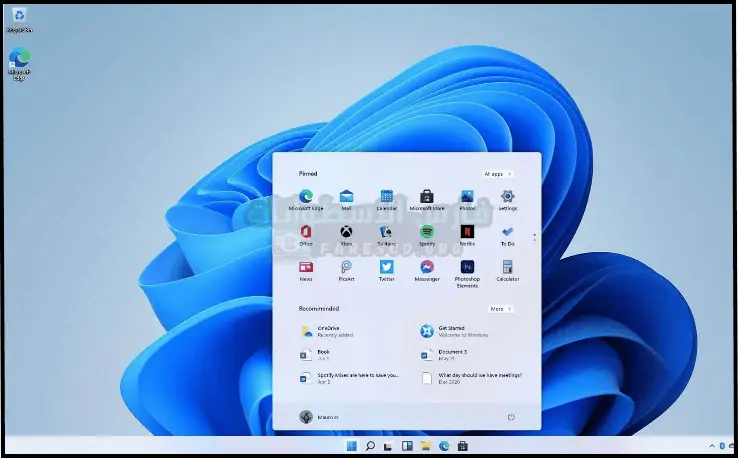Launch Netflix from the Start menu

[467, 232]
